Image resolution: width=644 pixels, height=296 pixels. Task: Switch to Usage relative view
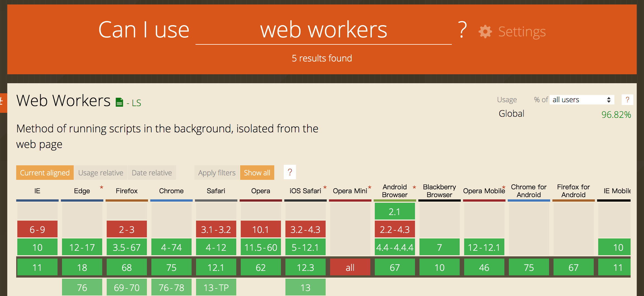(101, 173)
